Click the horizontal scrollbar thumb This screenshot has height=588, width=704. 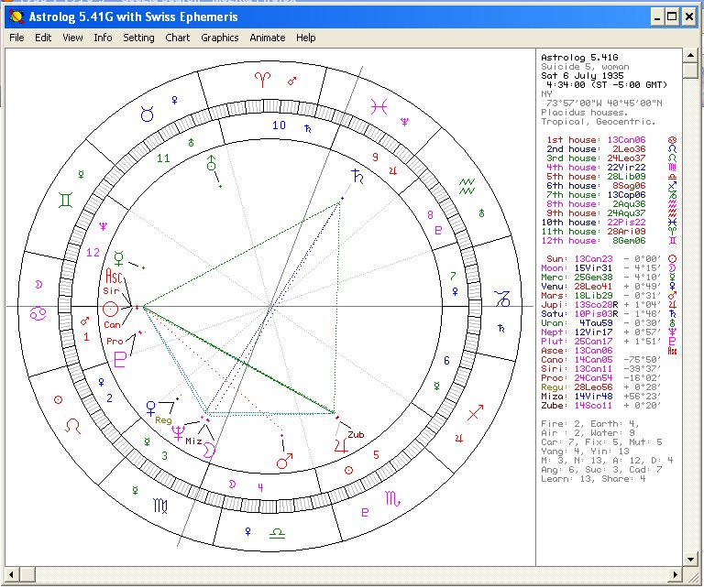tap(27, 574)
